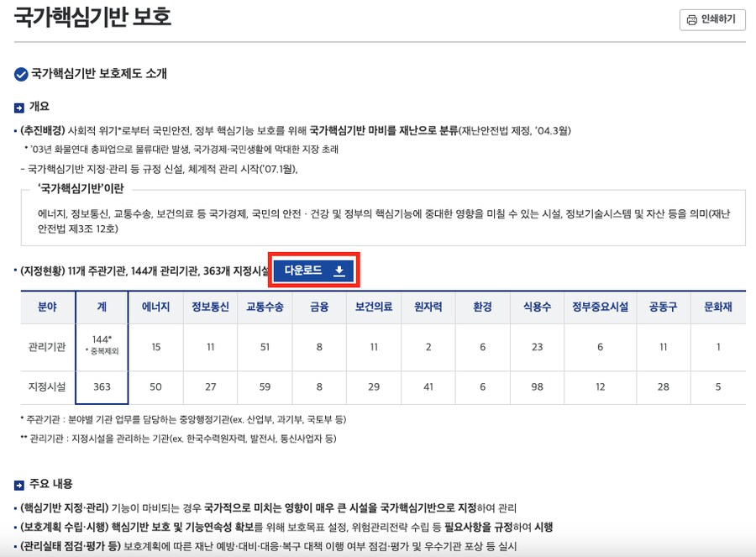The width and height of the screenshot is (756, 557).
Task: Click the value 29 under 보건의료
Action: tap(374, 387)
